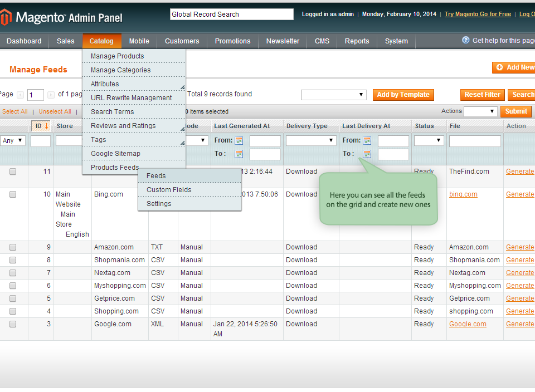Sort by Last Generated At column header

tap(242, 126)
